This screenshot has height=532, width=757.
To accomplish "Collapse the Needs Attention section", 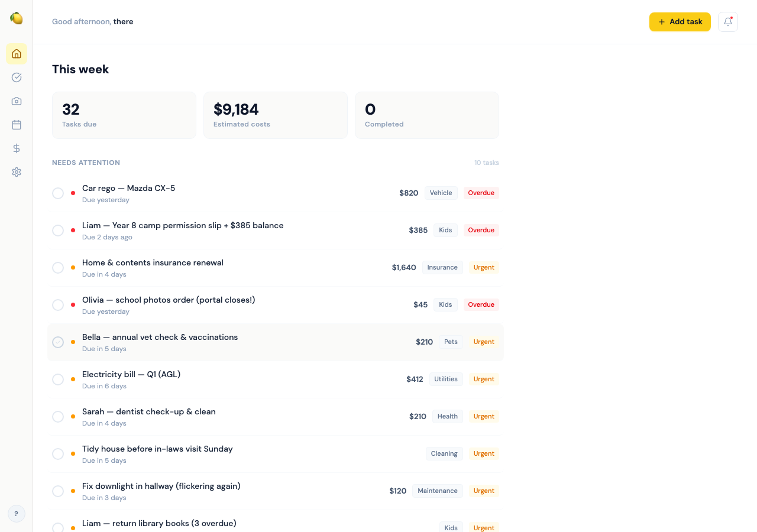I will (86, 162).
